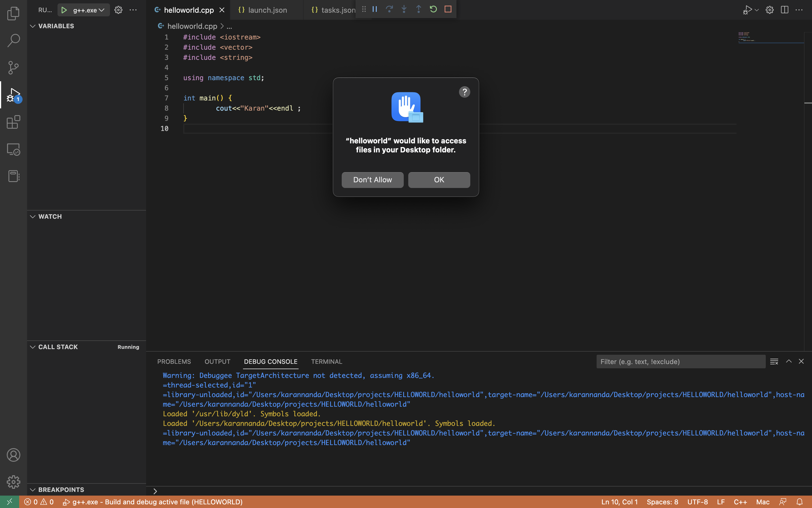The width and height of the screenshot is (812, 508).
Task: Click the breadcrumb ellipsis after helloworld.cpp
Action: [x=229, y=26]
